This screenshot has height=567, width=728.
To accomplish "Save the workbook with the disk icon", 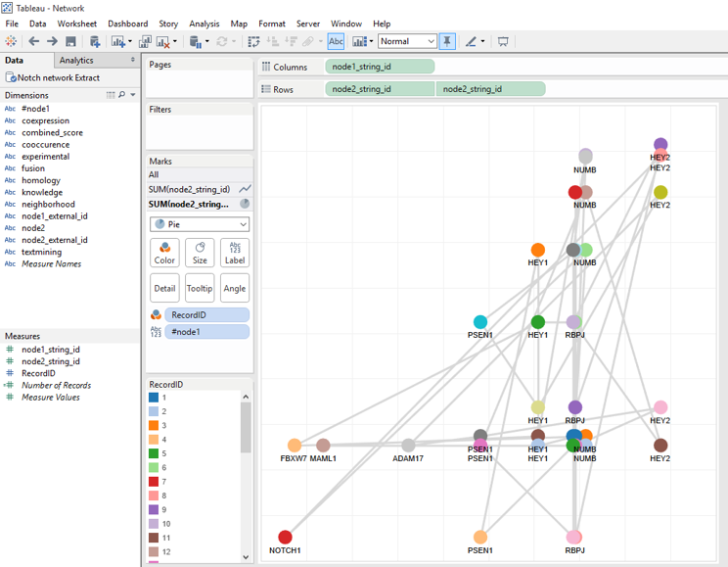I will 70,42.
